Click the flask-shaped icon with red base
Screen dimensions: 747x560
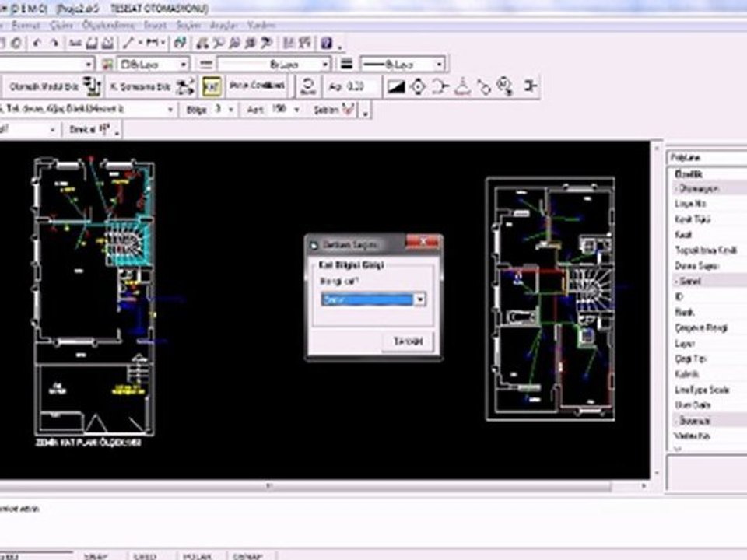(461, 86)
